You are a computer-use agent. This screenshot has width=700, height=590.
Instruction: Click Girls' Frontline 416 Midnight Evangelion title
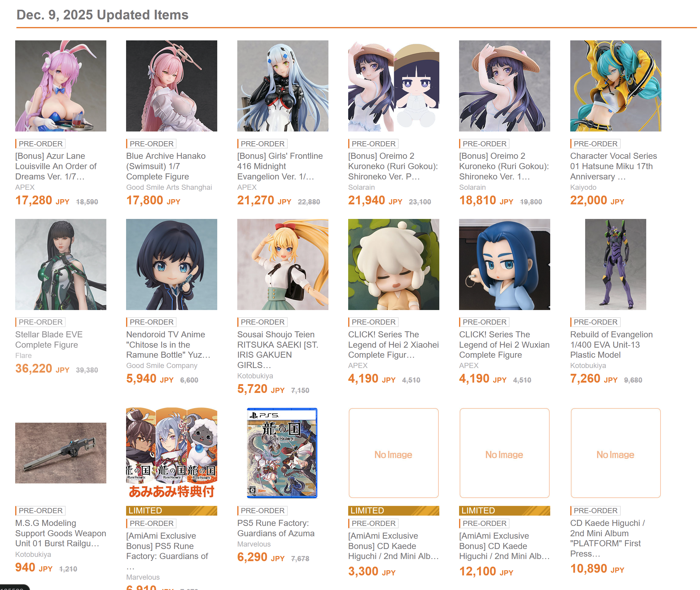pyautogui.click(x=280, y=166)
